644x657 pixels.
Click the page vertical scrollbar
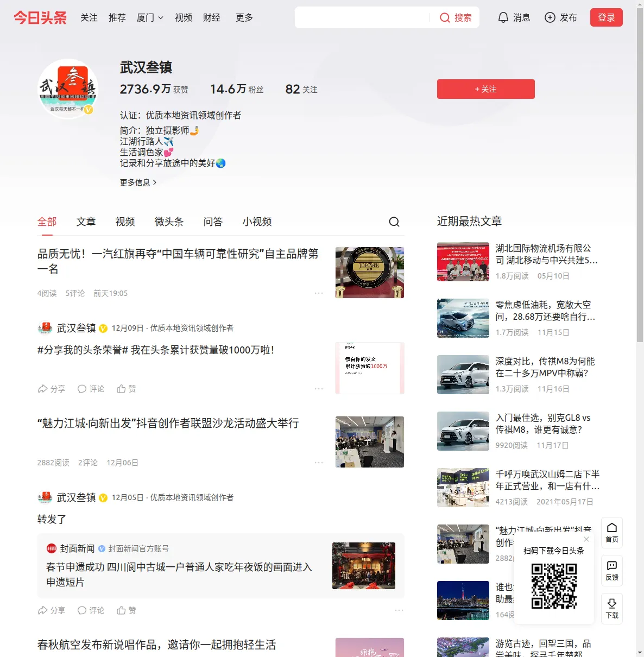(640, 174)
